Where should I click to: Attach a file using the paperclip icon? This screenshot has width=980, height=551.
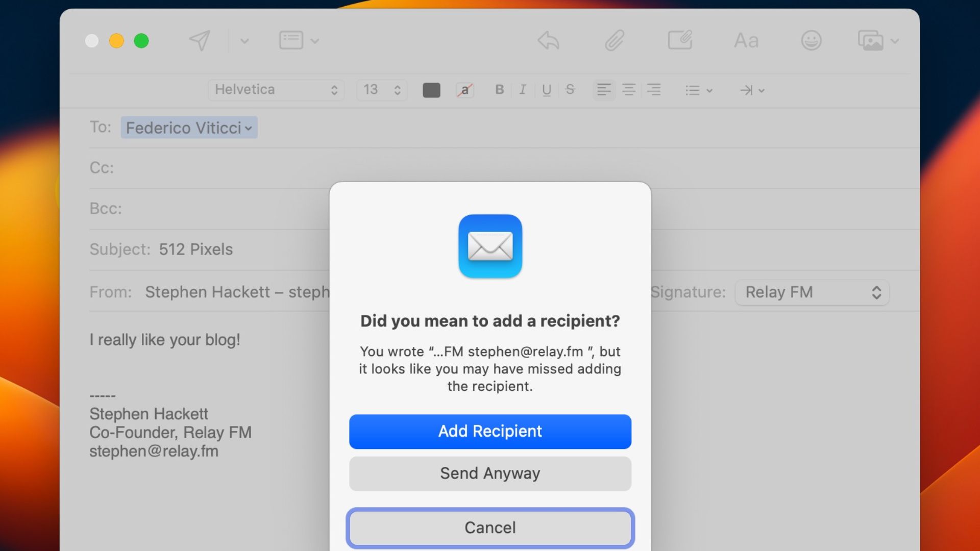pos(615,41)
